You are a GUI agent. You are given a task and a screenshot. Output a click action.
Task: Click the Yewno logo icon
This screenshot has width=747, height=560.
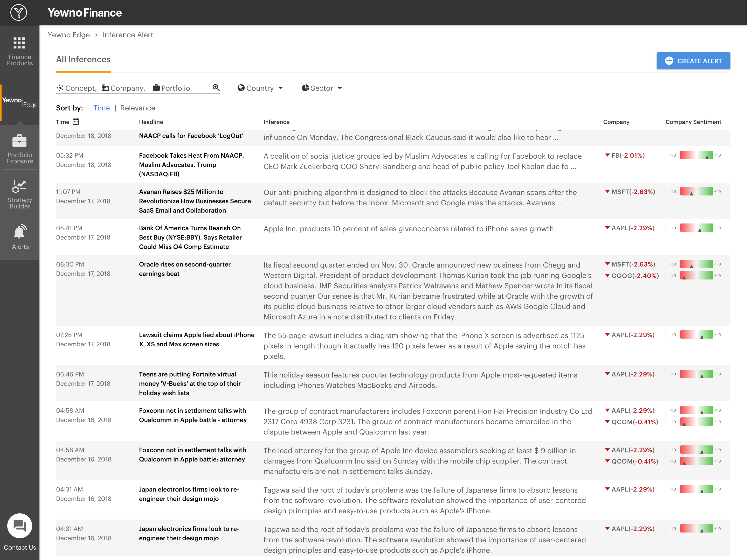click(19, 12)
